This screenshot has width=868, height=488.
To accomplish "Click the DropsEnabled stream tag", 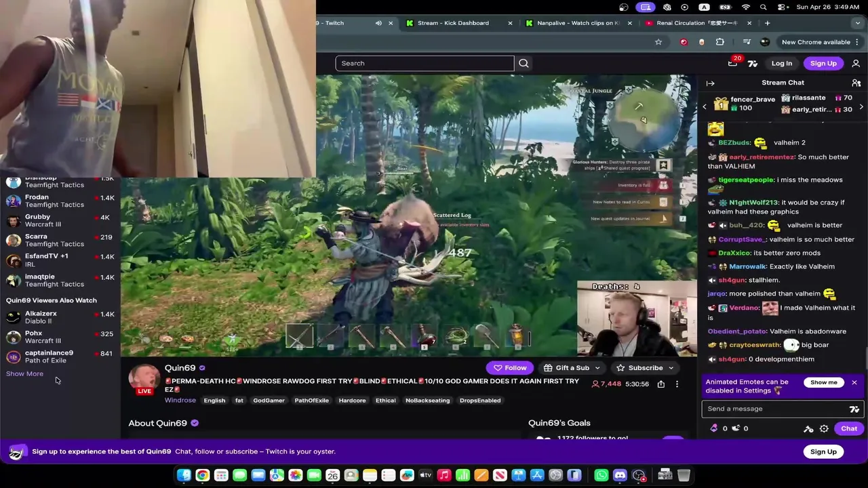I will [480, 401].
